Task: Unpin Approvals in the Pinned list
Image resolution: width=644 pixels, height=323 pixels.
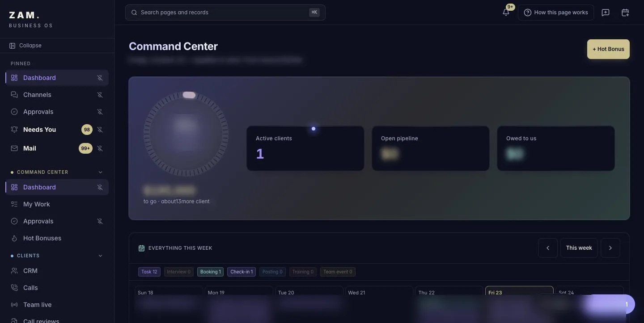Action: [100, 112]
